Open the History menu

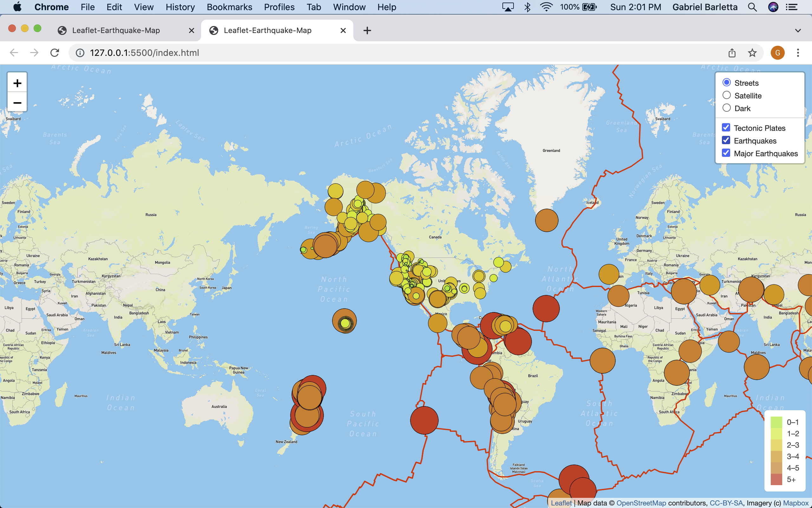(x=180, y=7)
